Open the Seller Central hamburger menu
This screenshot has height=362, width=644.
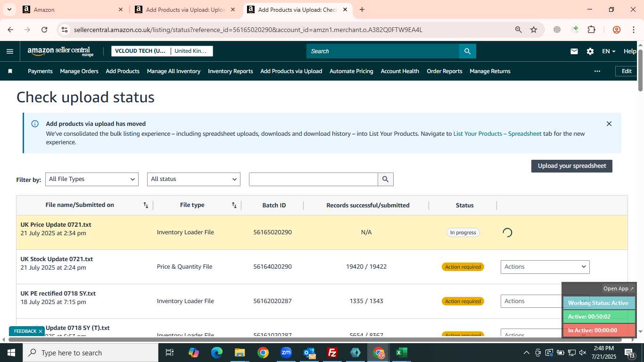(10, 51)
